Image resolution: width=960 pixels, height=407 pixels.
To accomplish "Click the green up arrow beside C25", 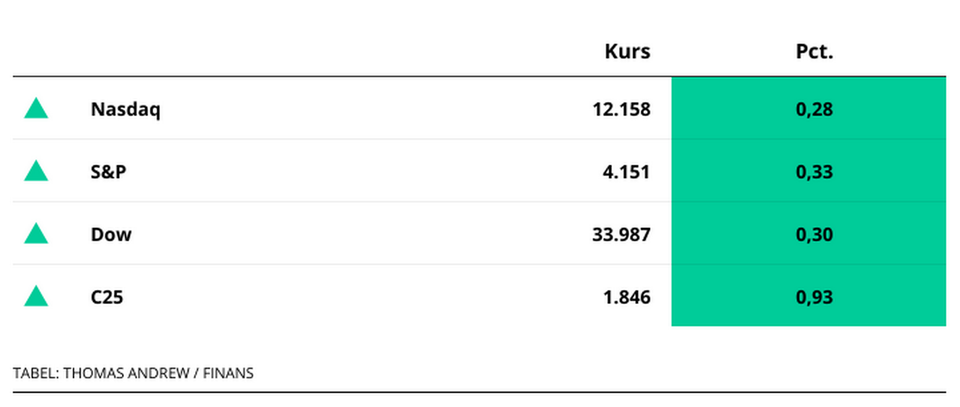I will coord(36,296).
